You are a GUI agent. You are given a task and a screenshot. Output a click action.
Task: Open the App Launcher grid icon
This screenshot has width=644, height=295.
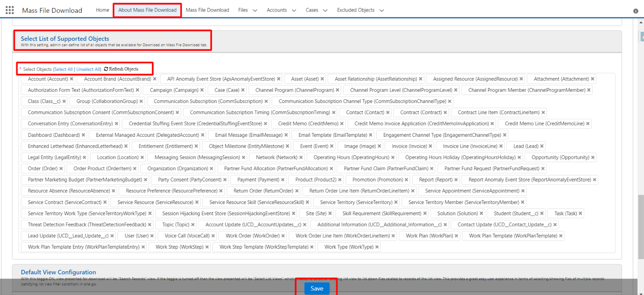click(x=10, y=10)
